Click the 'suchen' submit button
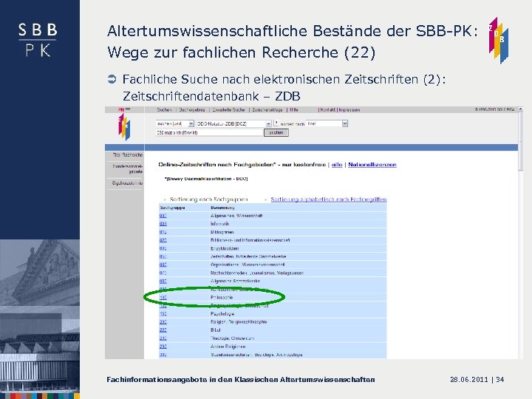 [x=276, y=133]
